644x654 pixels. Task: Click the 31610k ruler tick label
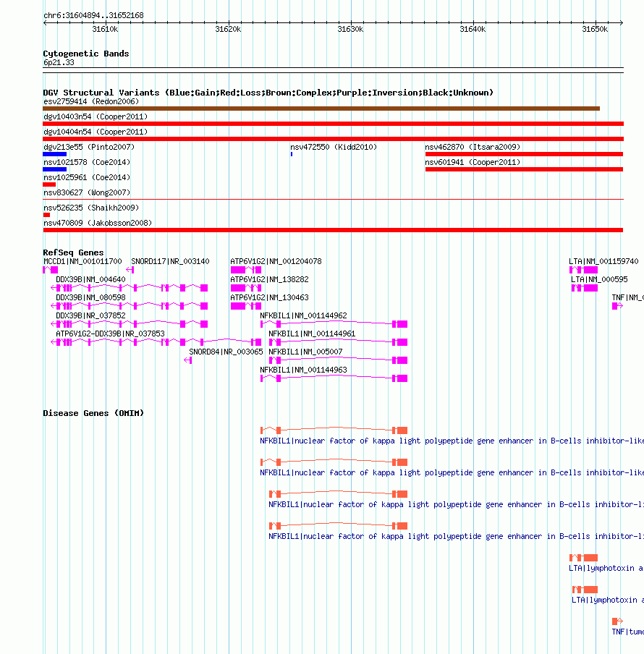click(105, 29)
